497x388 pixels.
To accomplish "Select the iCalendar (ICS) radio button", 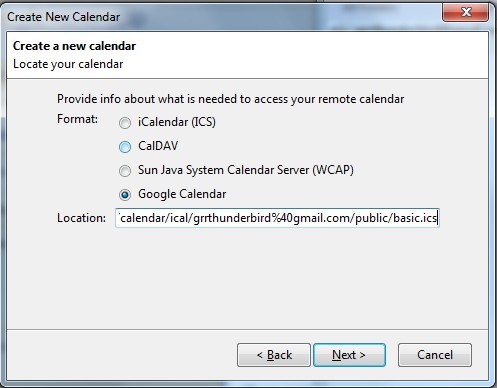I will [x=125, y=123].
